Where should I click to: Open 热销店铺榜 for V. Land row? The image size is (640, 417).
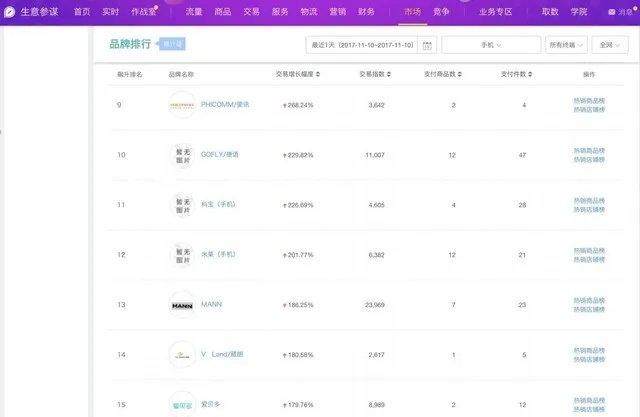589,359
